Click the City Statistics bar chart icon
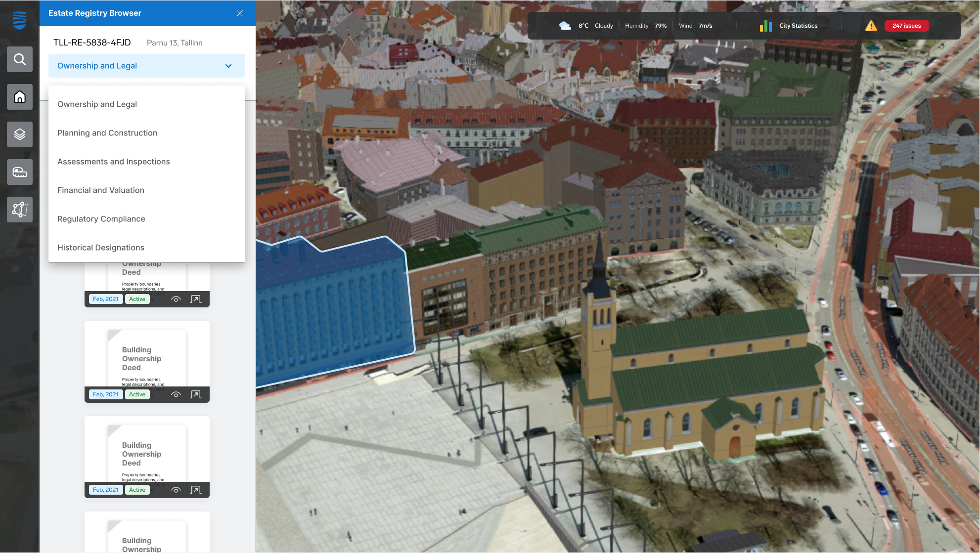 (766, 26)
